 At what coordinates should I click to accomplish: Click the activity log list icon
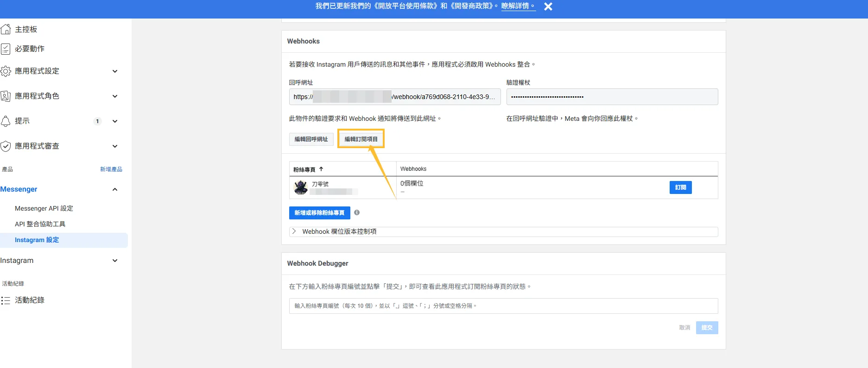click(x=6, y=300)
